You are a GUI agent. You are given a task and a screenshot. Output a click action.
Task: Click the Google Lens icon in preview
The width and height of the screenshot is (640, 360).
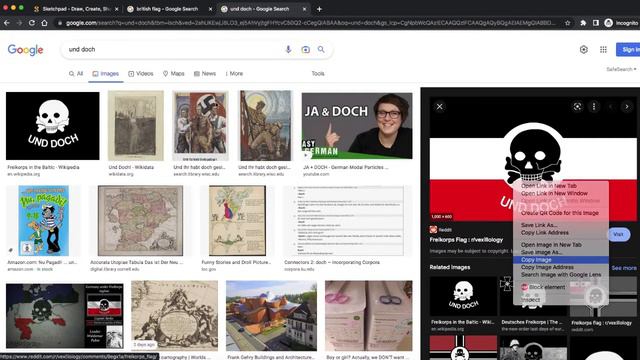tap(577, 107)
